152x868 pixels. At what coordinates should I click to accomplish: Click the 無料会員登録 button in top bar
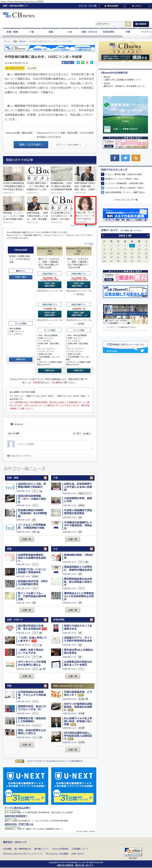[x=111, y=6]
